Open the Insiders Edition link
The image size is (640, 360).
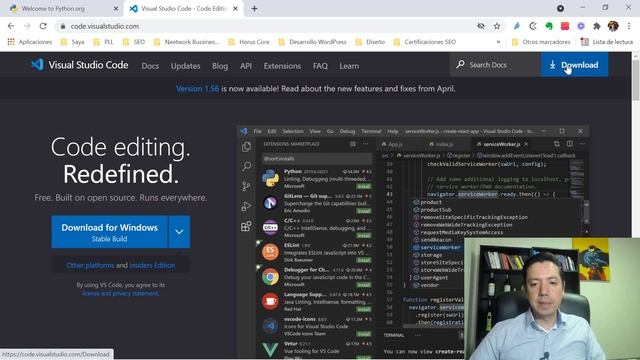click(152, 265)
